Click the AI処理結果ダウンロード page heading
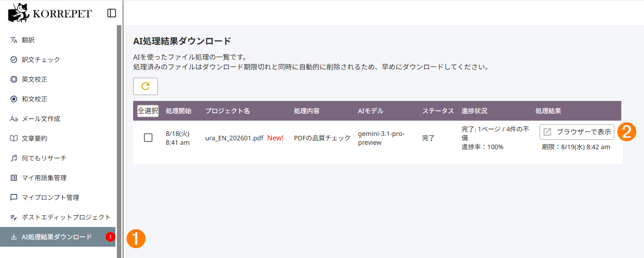Viewport: 644px width, 258px height. 182,41
